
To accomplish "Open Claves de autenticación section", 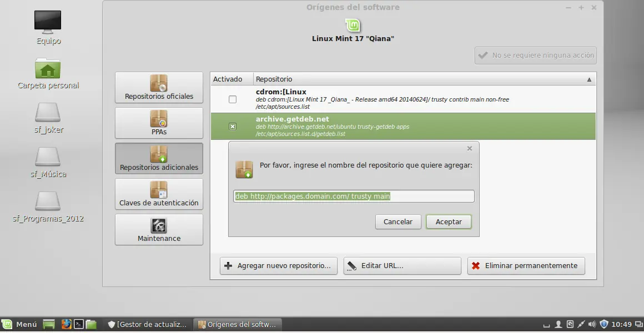I will coord(159,194).
